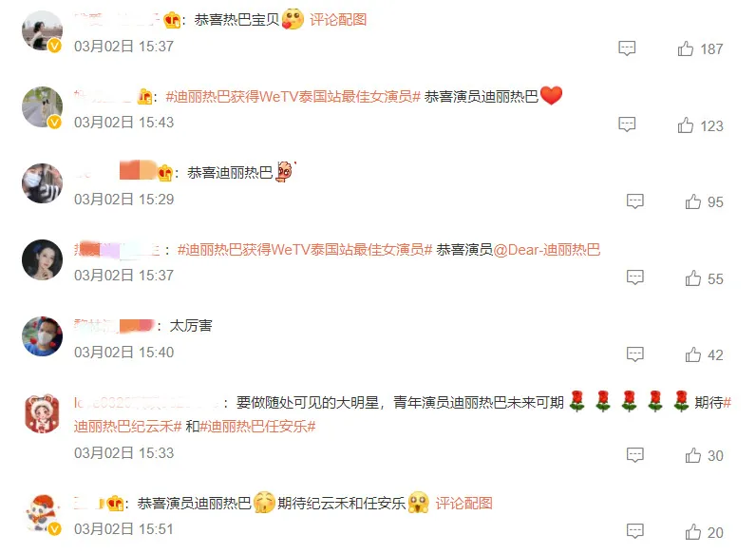The width and height of the screenshot is (756, 554).
Task: Open 评论配图 link in first comment
Action: pos(338,20)
